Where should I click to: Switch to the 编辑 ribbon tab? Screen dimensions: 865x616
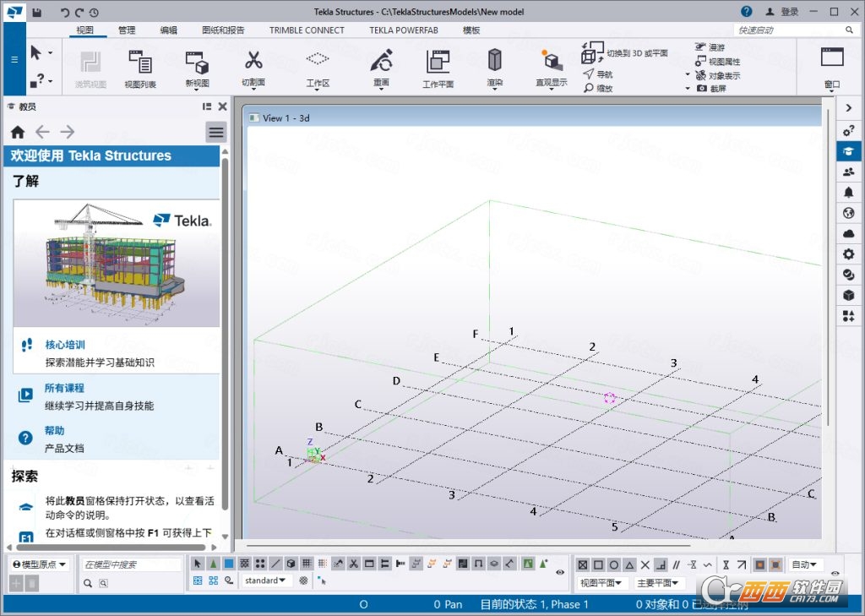point(168,30)
